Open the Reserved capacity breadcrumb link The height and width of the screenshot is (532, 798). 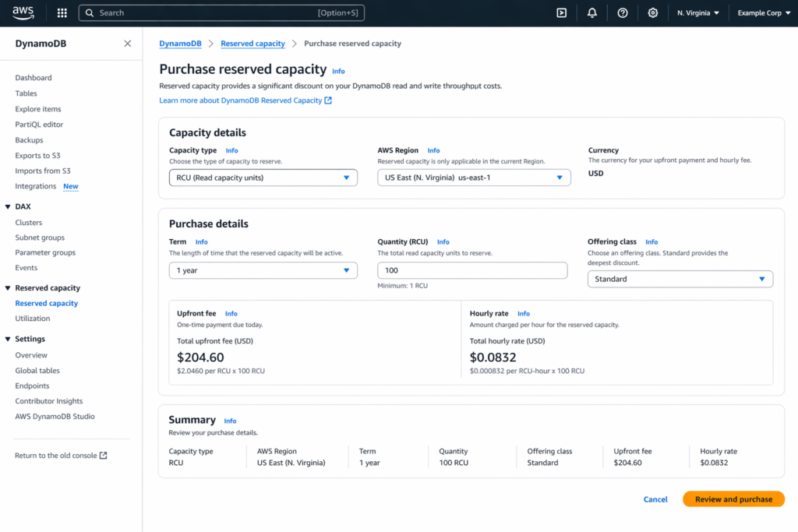(252, 43)
